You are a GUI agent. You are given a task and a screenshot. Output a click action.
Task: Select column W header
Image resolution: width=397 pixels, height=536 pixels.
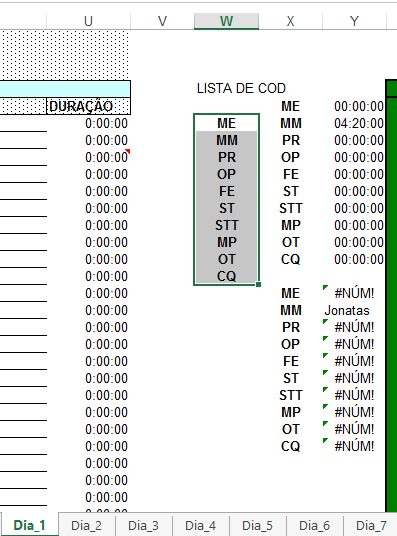tap(226, 21)
